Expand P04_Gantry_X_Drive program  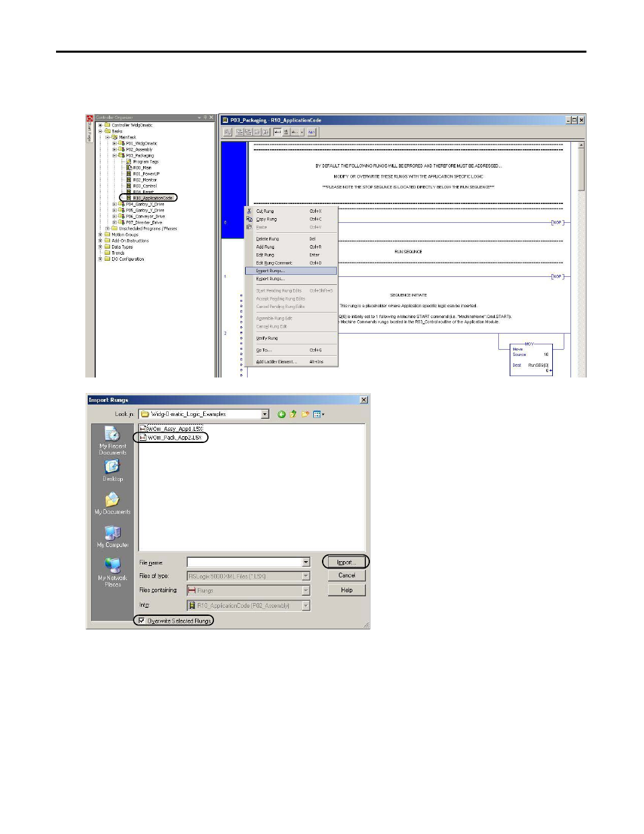[114, 204]
